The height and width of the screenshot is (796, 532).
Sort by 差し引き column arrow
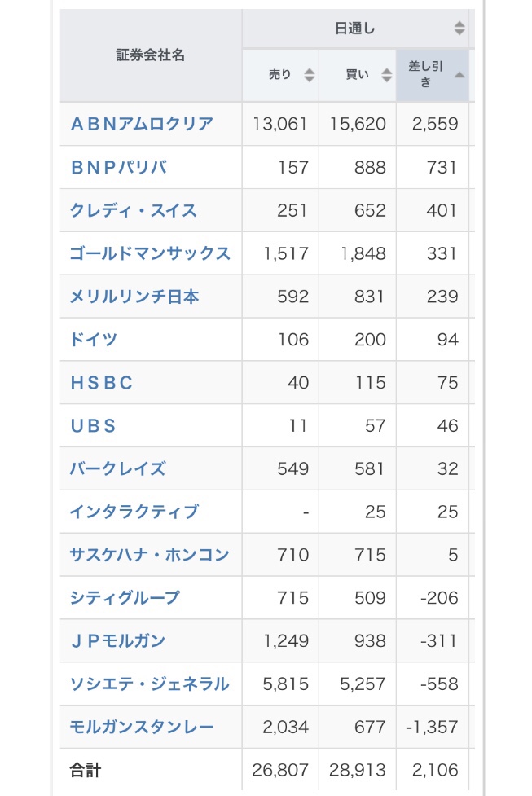(x=459, y=75)
